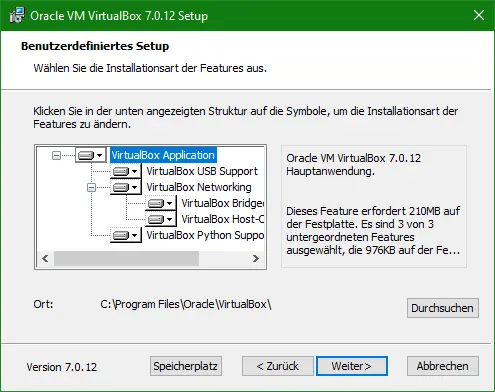Viewport: 495px width, 392px height.
Task: Click the right arrow of the horizontal scrollbar
Action: 256,258
